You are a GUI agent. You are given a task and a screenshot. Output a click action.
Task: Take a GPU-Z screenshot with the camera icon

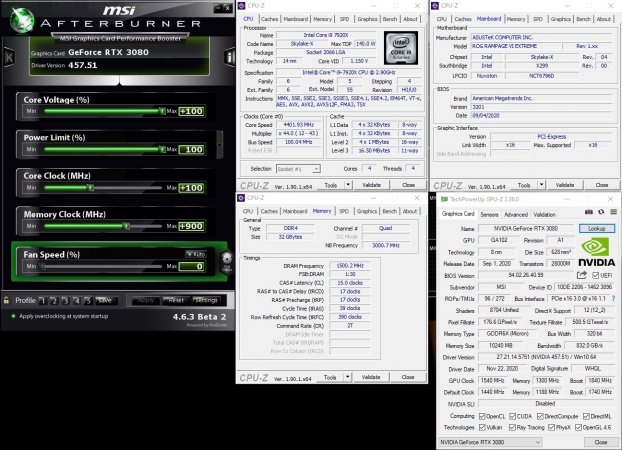[x=589, y=212]
